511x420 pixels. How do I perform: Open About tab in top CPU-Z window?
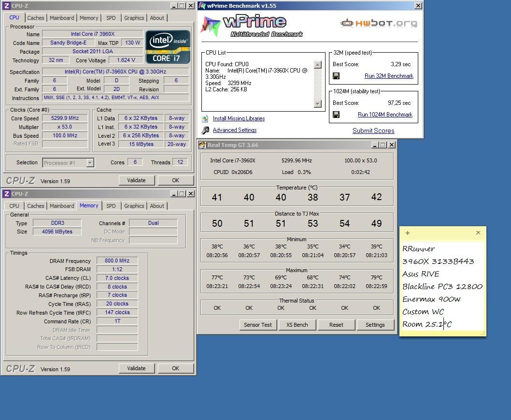tap(157, 18)
